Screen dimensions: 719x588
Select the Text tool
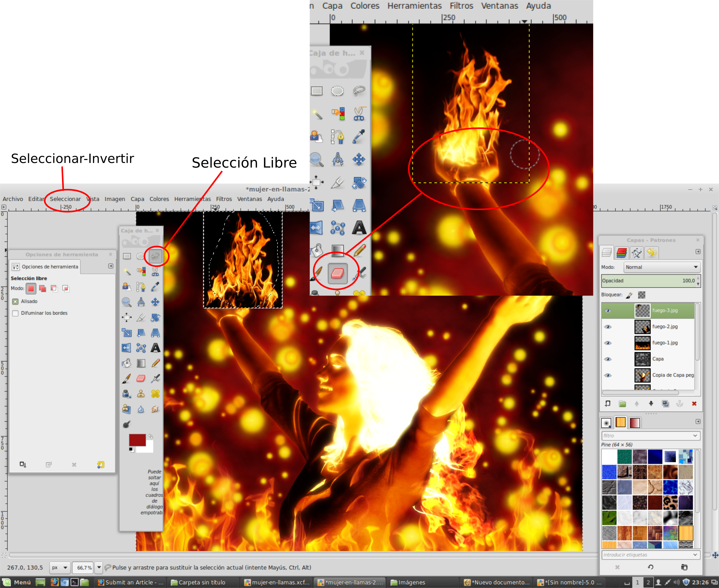coord(156,348)
